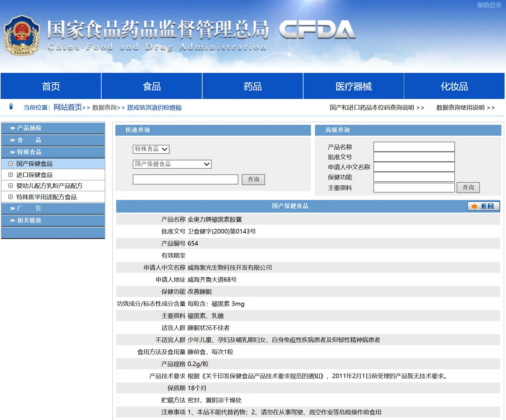This screenshot has height=420, width=506.
Task: Click the 高级查询 panel header
Action: (x=408, y=130)
